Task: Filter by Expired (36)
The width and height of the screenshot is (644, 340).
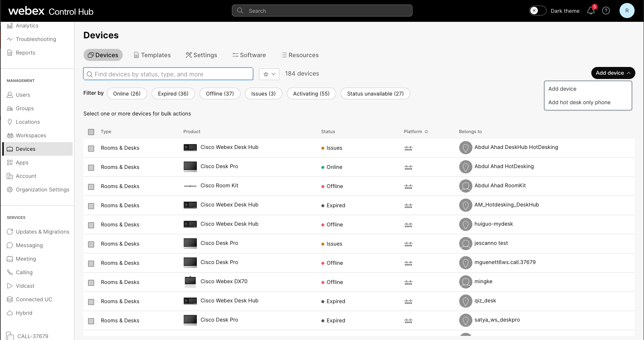Action: [173, 94]
